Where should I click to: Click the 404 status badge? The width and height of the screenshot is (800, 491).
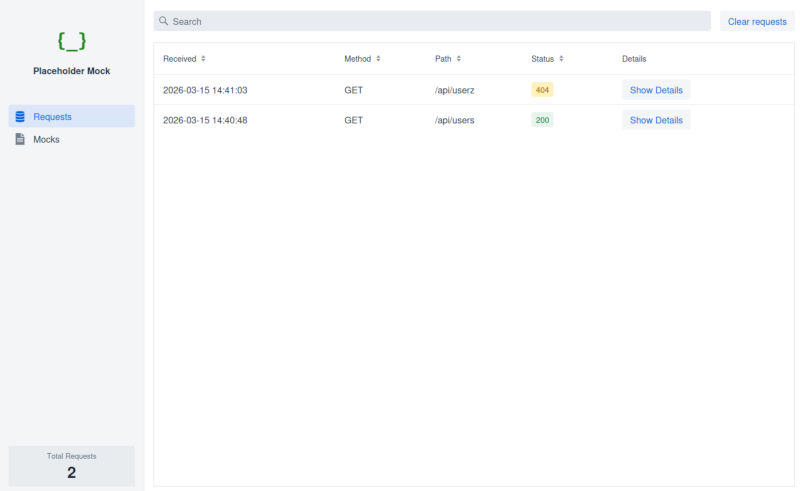click(542, 90)
